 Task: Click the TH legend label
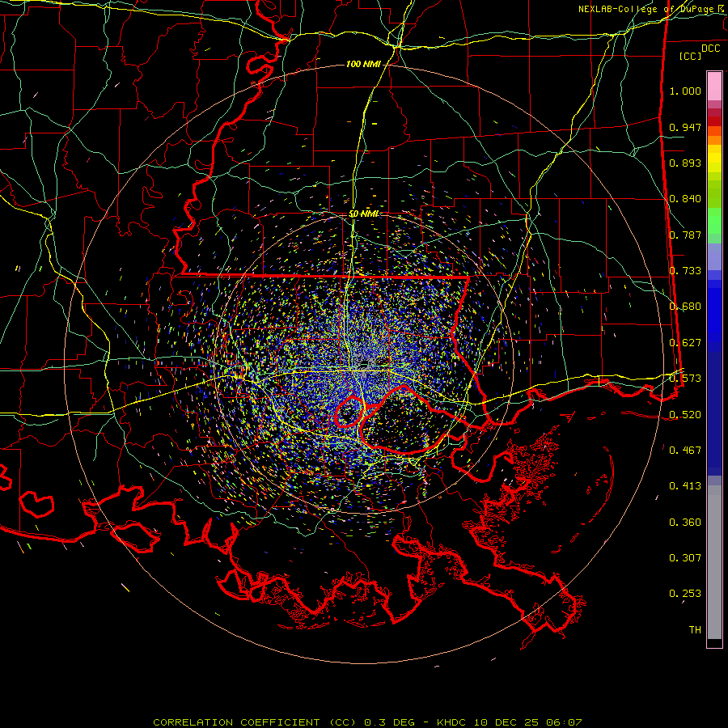[x=695, y=629]
